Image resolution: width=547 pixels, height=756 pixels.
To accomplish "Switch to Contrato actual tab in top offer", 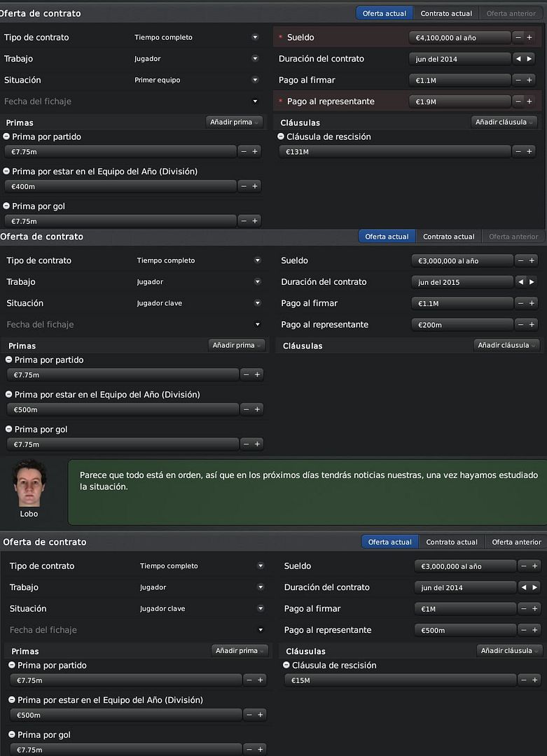I will click(446, 13).
